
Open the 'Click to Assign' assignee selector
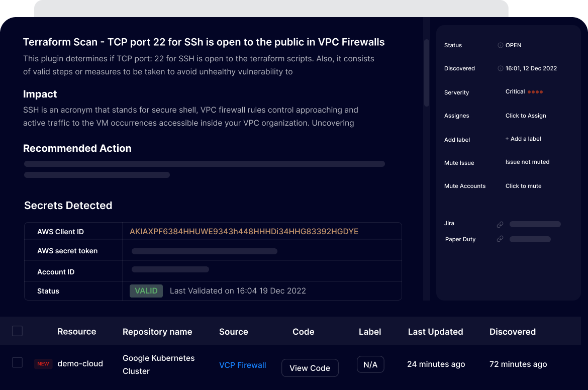(526, 116)
